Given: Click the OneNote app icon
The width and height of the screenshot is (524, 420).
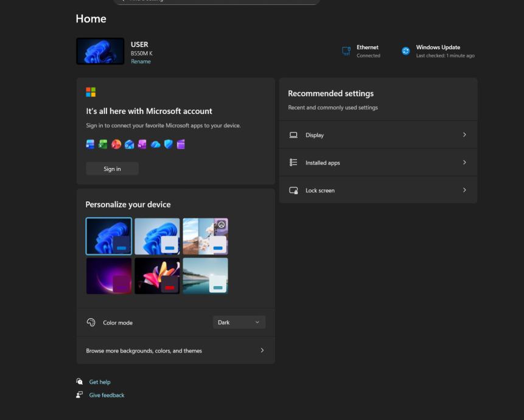Looking at the screenshot, I should (142, 144).
